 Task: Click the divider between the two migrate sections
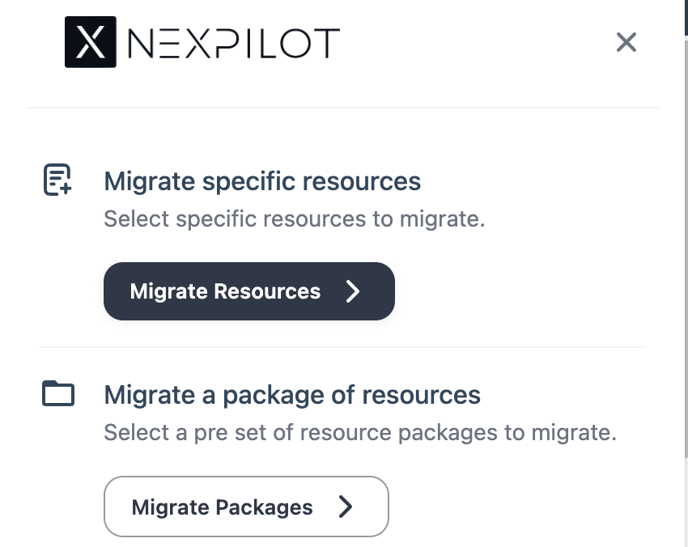[342, 347]
